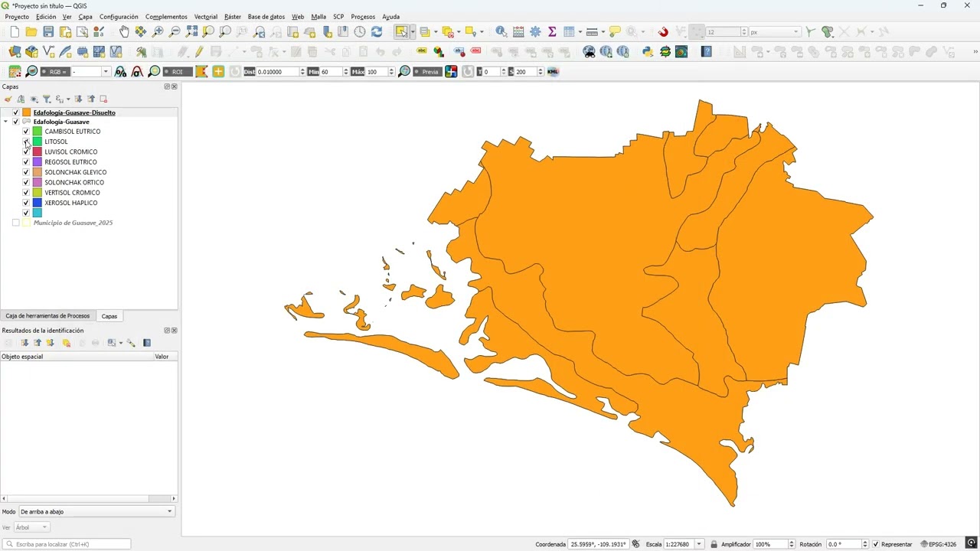
Task: Uncheck the SOLONCHAK GLEYICO category
Action: point(26,172)
